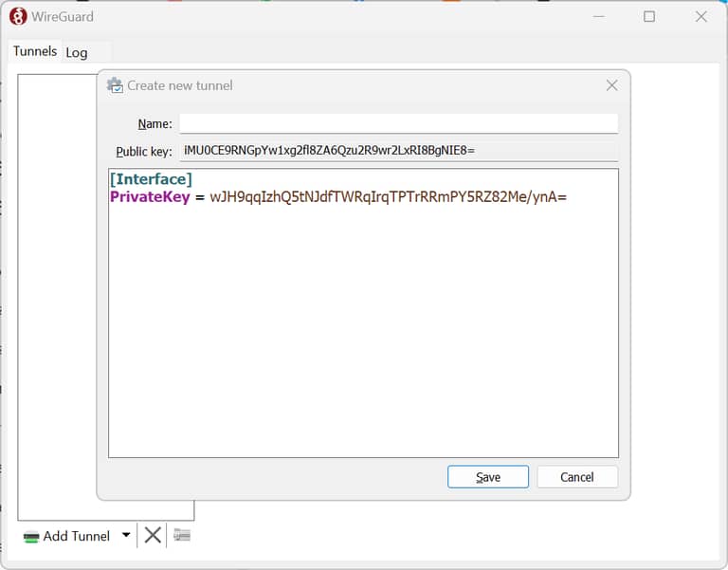This screenshot has width=728, height=570.
Task: Open the Log tab
Action: pyautogui.click(x=77, y=52)
